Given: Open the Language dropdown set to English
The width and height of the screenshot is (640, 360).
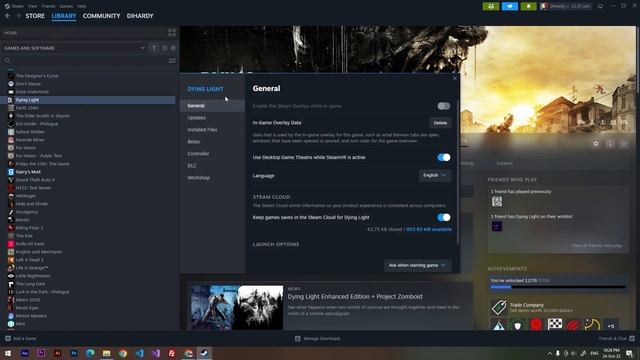Looking at the screenshot, I should (x=435, y=176).
